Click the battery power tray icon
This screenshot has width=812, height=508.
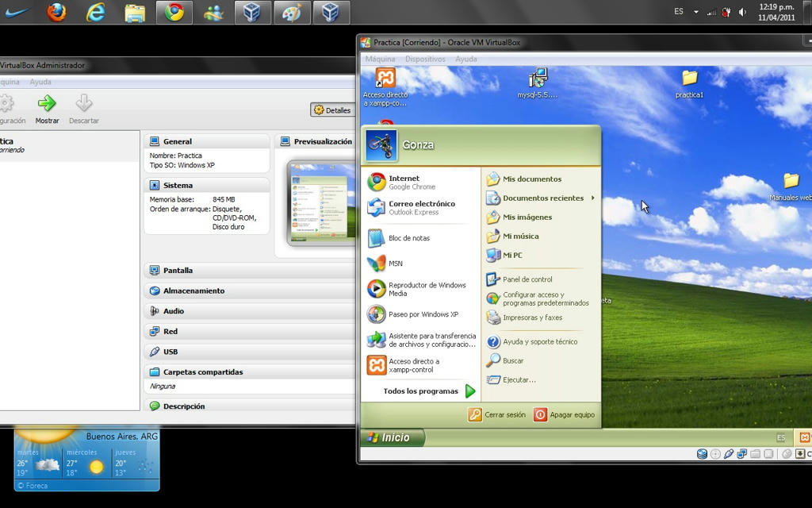pyautogui.click(x=726, y=12)
